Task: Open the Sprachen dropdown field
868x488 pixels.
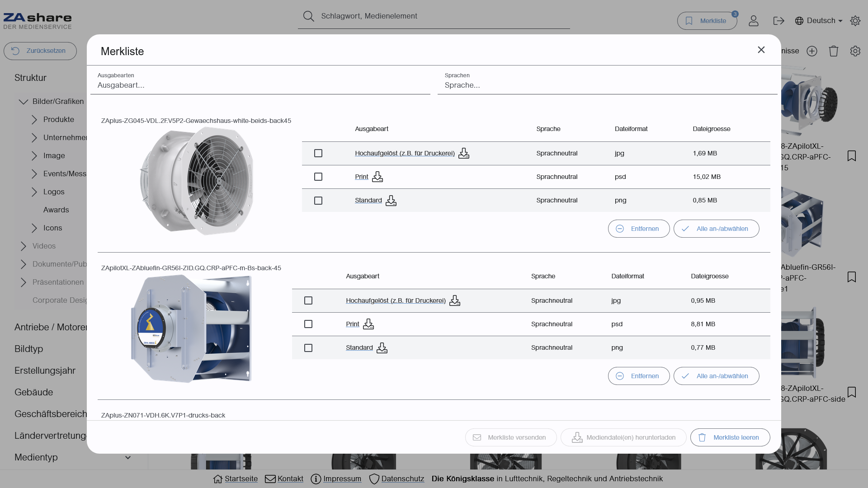Action: [x=607, y=85]
